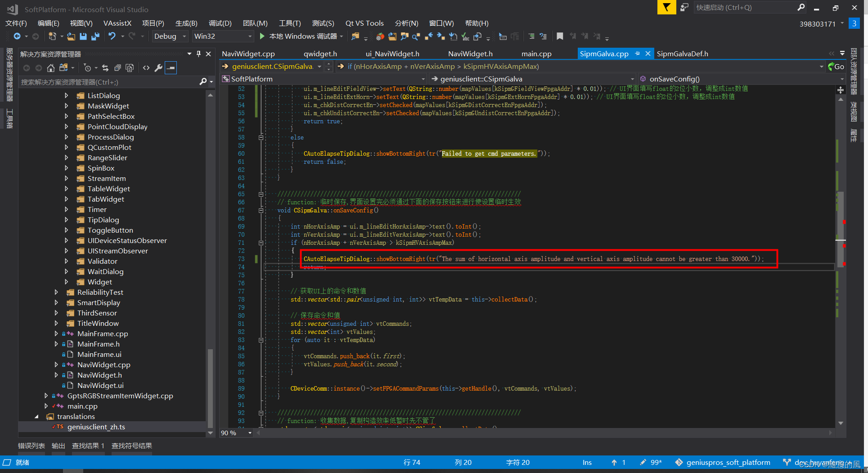Click the Show All Files icon
868x473 pixels.
[x=130, y=68]
